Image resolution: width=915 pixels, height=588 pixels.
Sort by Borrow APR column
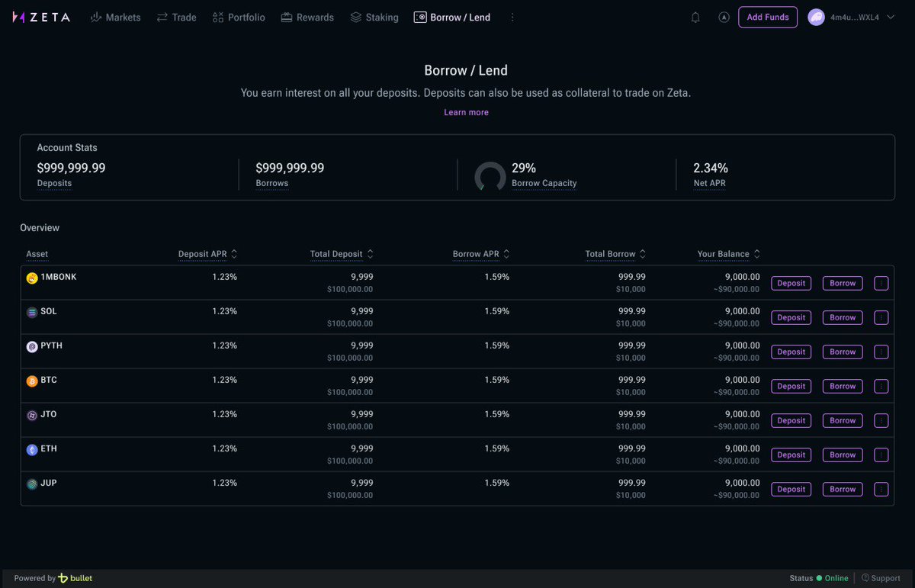[x=481, y=254]
